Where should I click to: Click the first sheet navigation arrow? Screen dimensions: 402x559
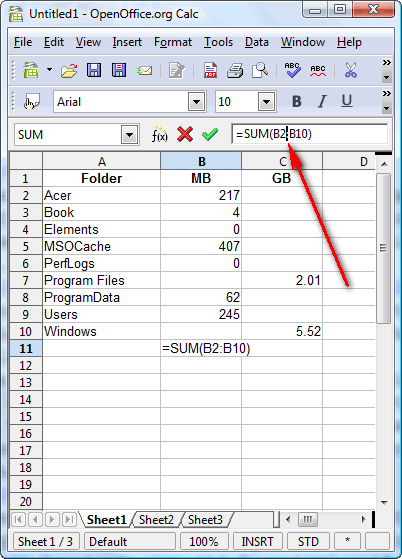pos(19,519)
